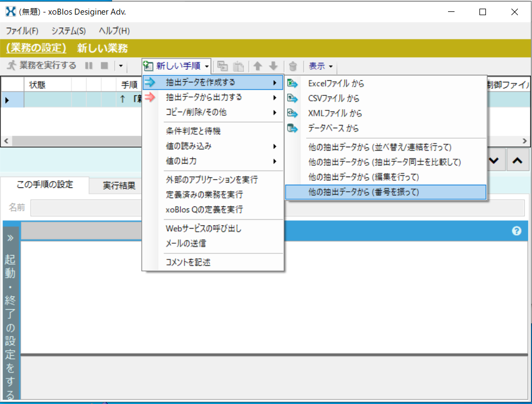Click the up chevron panel button
Viewport: 532px width, 404px height.
point(517,160)
